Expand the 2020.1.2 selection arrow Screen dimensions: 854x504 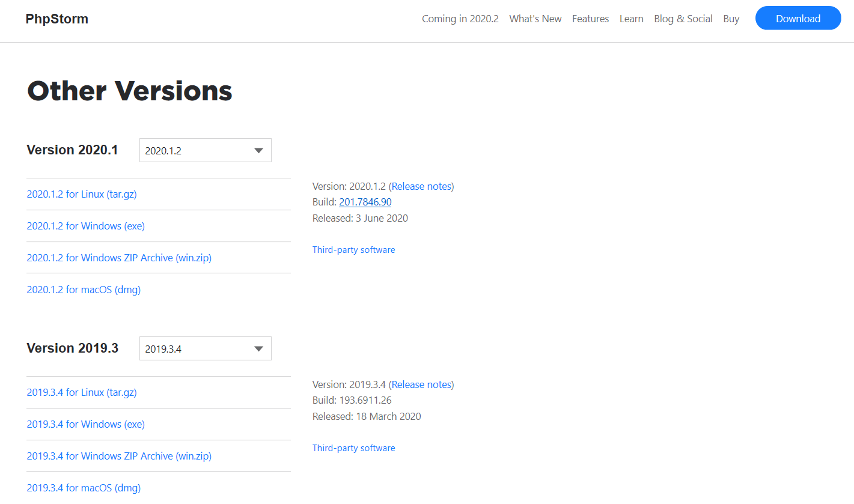click(x=258, y=150)
